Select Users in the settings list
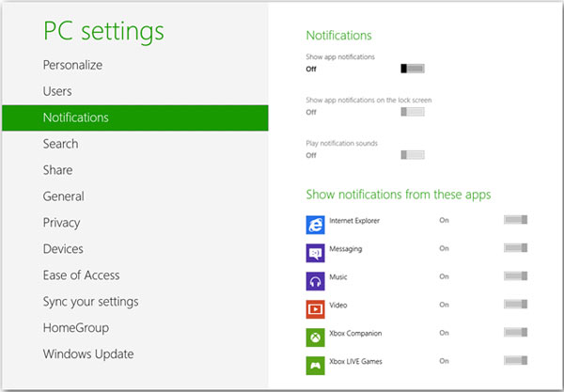564x392 pixels. [x=57, y=91]
